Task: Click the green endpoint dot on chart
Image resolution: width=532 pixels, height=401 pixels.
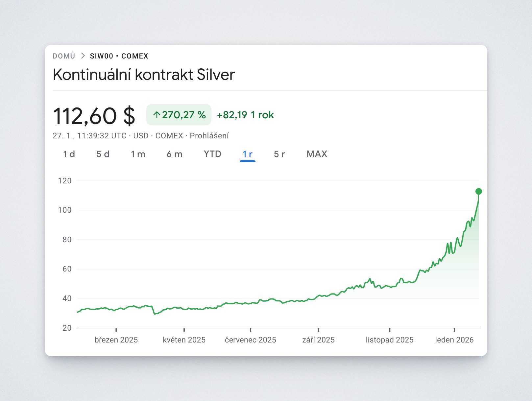Action: pos(479,191)
